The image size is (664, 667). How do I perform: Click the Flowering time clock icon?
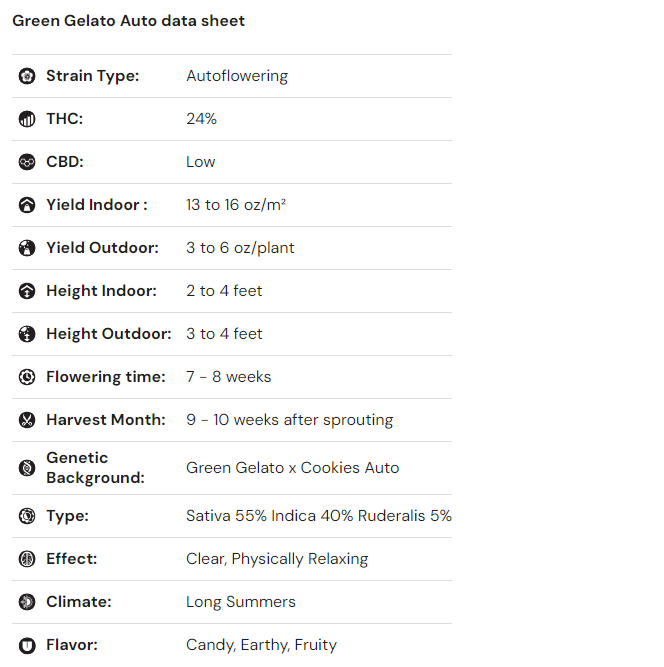27,377
